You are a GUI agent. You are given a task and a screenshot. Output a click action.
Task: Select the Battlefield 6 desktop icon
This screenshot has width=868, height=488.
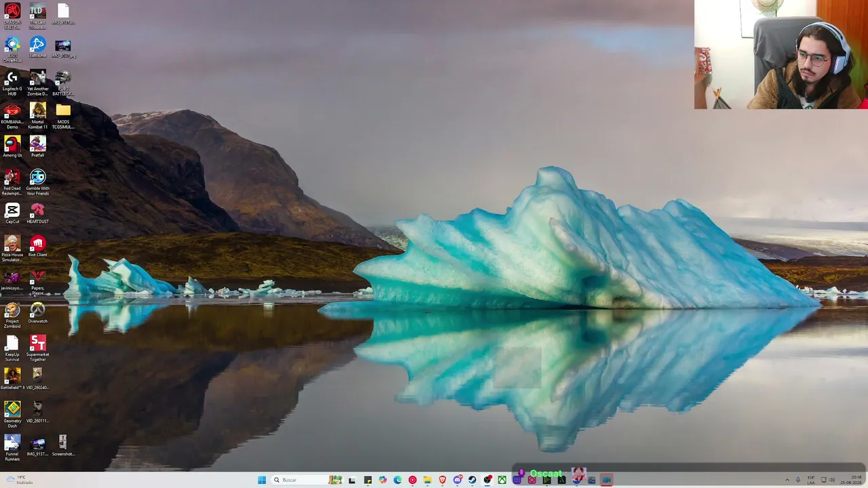12,379
